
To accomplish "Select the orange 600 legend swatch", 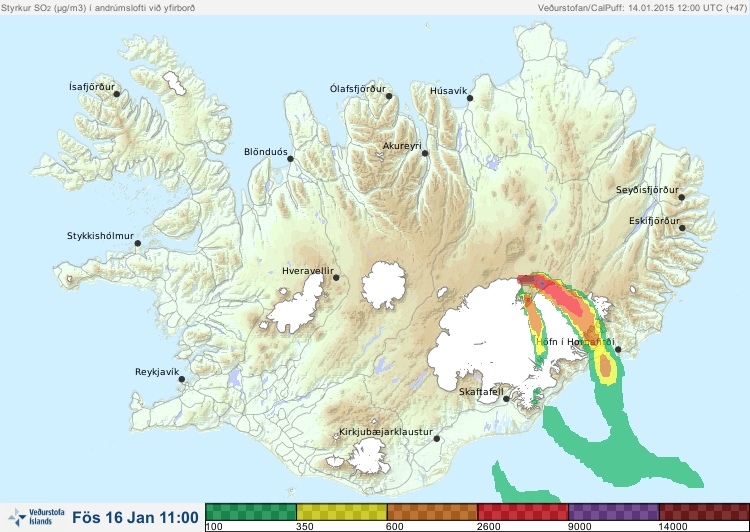I will coord(432,512).
